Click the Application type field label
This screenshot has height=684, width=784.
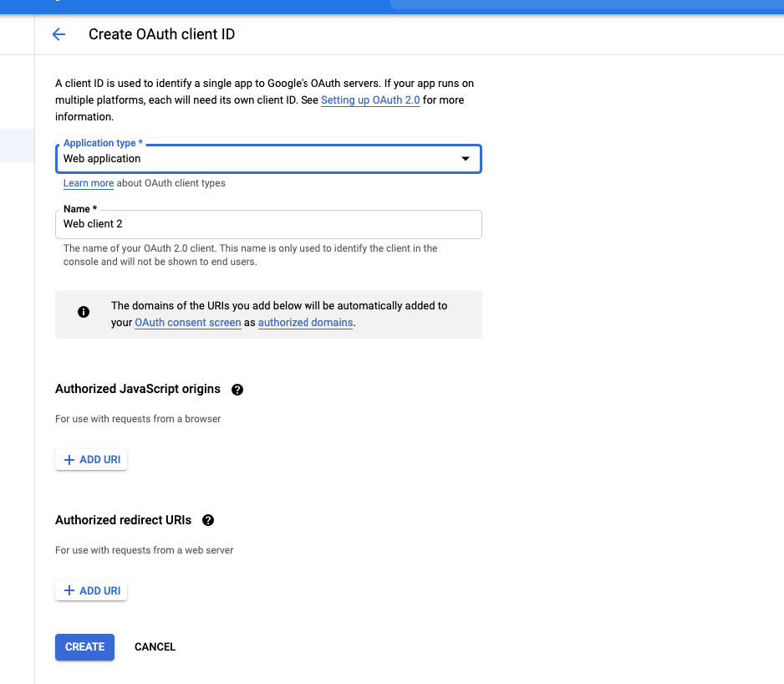click(x=103, y=143)
